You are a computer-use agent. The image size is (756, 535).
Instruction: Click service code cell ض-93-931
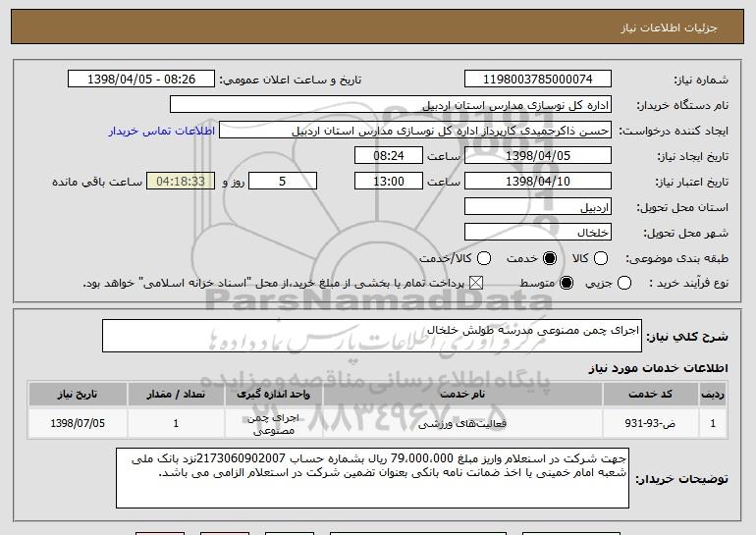click(x=650, y=424)
